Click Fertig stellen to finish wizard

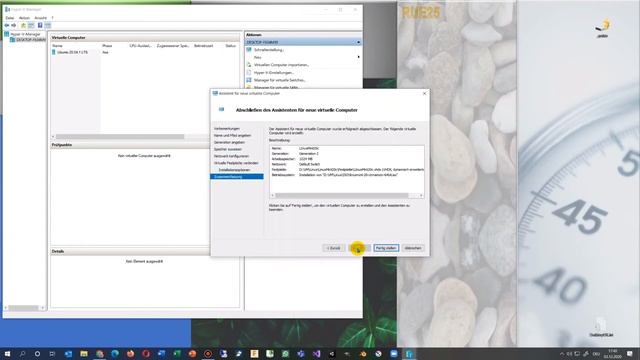tap(386, 248)
